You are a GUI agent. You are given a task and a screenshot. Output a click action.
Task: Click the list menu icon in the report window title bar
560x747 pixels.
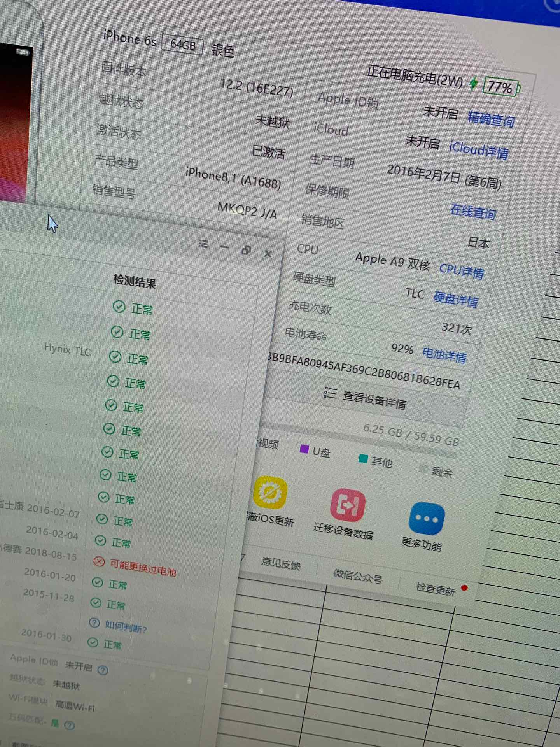[x=203, y=244]
